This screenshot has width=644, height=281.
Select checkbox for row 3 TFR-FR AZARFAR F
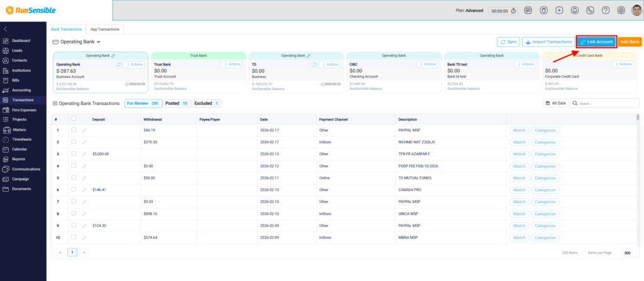(74, 153)
